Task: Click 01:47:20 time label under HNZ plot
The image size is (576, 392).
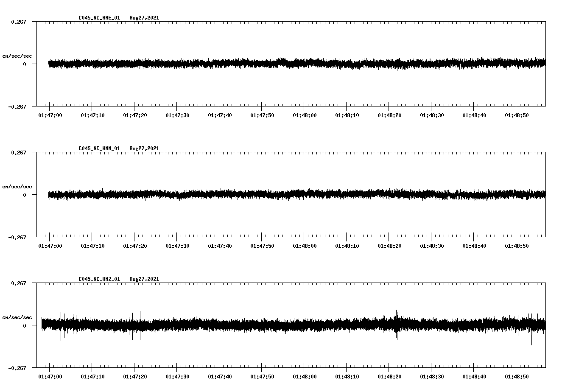Action: click(135, 376)
